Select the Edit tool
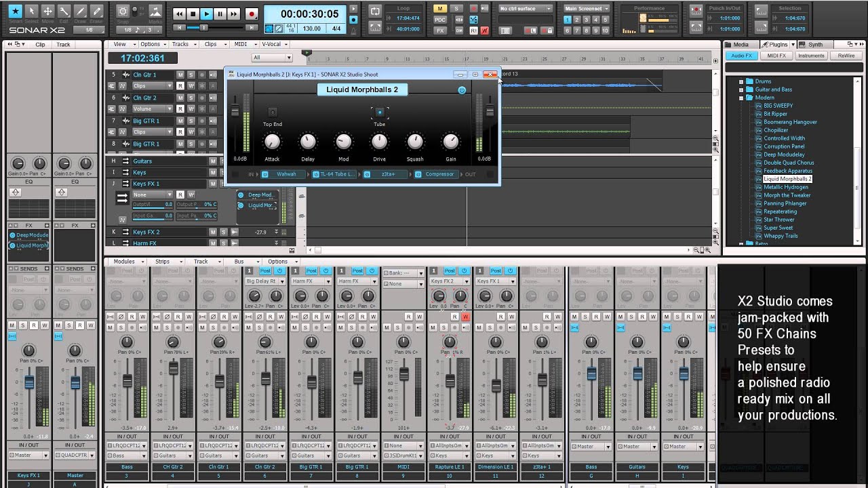 [64, 11]
